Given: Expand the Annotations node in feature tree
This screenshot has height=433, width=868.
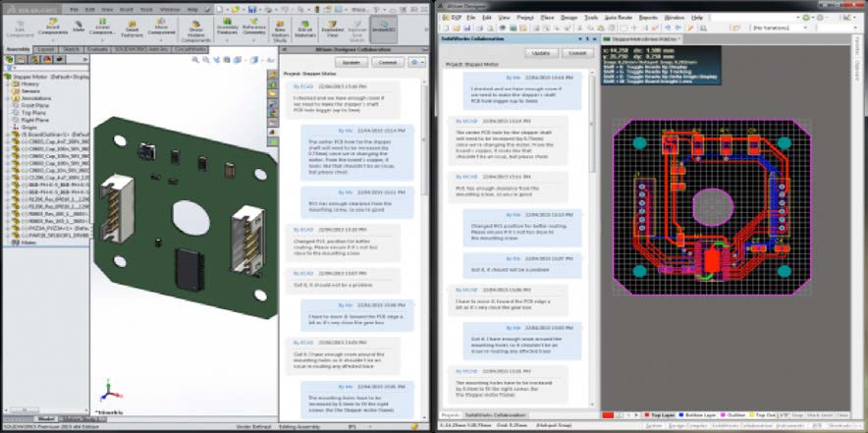Looking at the screenshot, I should tap(8, 98).
